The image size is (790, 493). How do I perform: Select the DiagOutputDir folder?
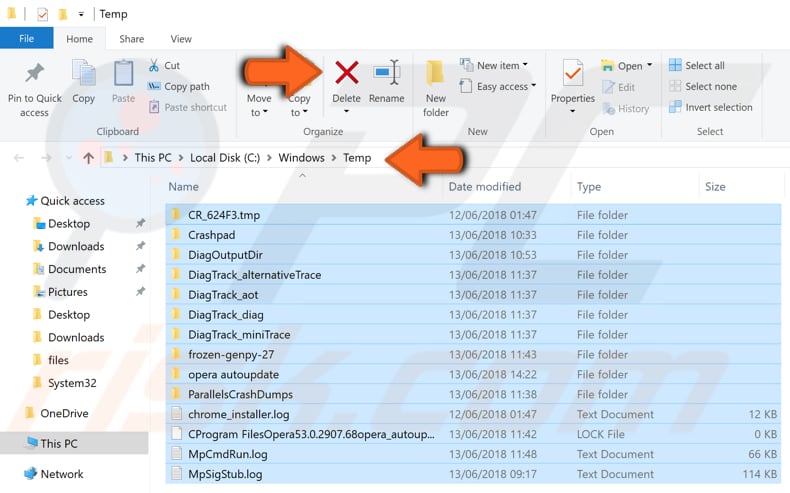[473, 255]
